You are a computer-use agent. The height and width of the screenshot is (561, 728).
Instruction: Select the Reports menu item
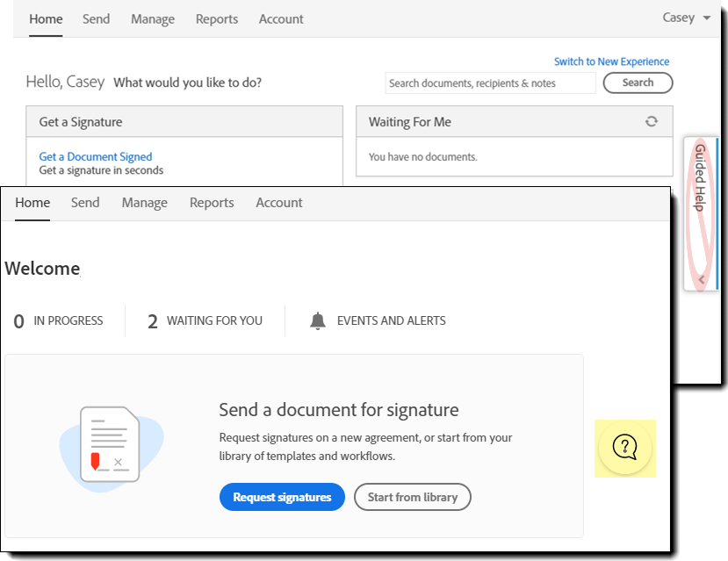[212, 202]
